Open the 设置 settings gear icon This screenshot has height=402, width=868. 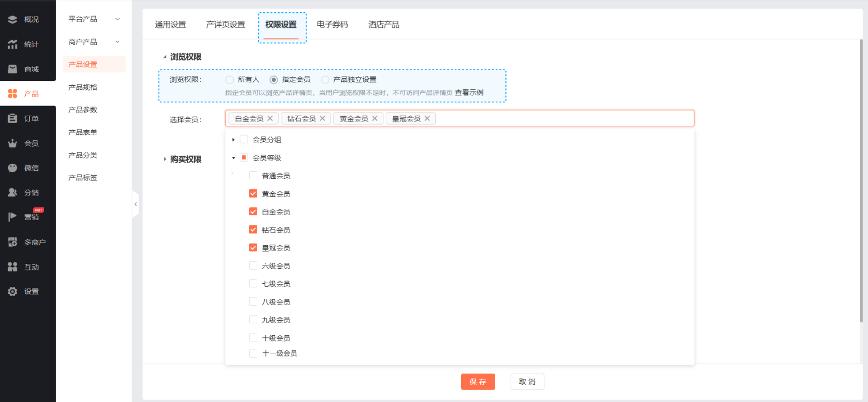click(x=12, y=291)
